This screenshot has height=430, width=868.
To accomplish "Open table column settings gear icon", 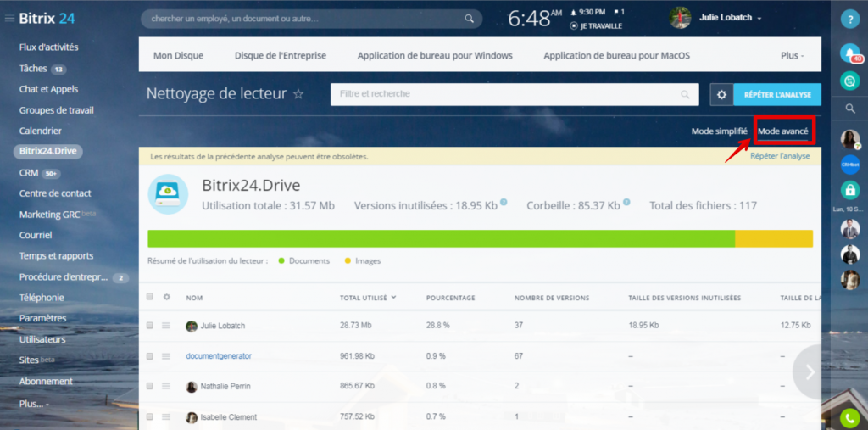I will click(166, 297).
